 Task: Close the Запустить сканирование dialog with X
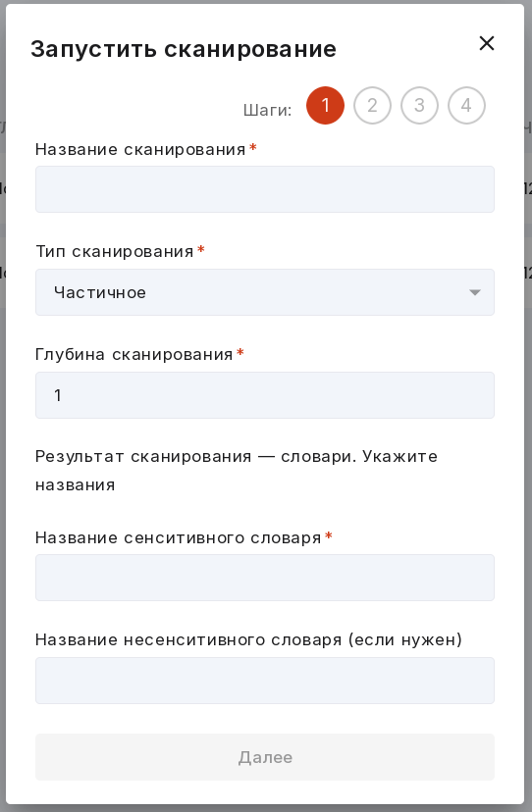(487, 43)
